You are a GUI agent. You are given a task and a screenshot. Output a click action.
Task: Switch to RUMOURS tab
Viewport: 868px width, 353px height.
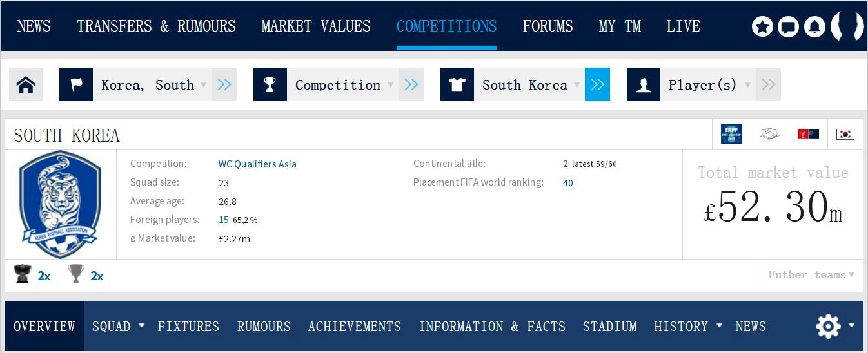(x=264, y=326)
